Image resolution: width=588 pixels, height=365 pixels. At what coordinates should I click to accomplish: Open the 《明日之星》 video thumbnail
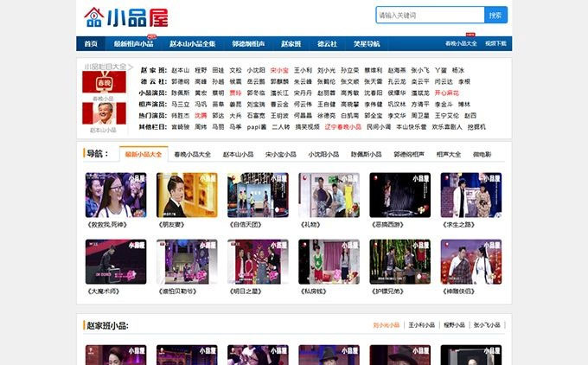point(258,262)
